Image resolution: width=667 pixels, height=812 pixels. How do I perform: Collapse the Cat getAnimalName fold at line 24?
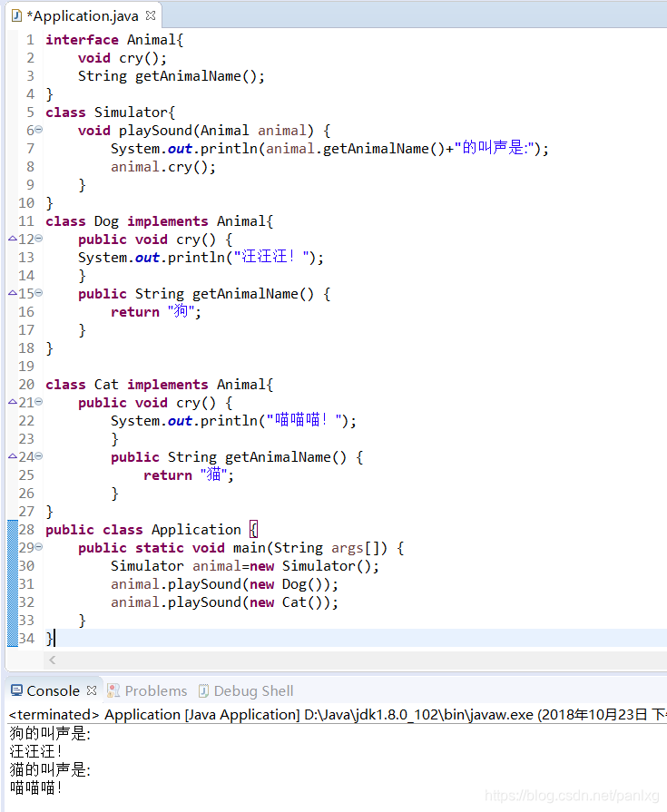[x=39, y=456]
